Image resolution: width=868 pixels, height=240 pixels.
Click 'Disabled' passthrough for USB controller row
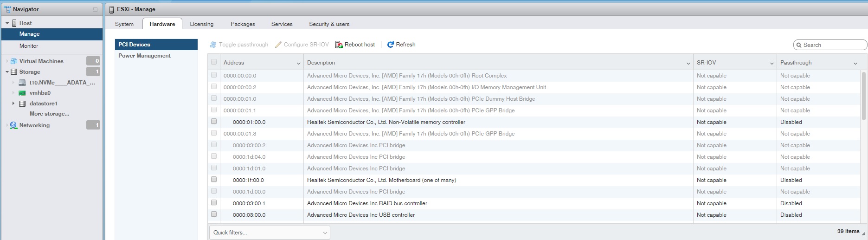[791, 215]
